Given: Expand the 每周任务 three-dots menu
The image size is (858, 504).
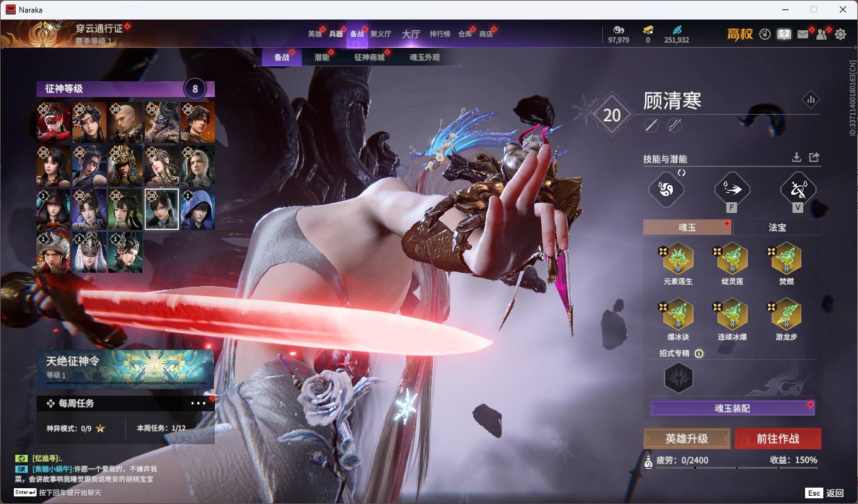Looking at the screenshot, I should pos(198,403).
